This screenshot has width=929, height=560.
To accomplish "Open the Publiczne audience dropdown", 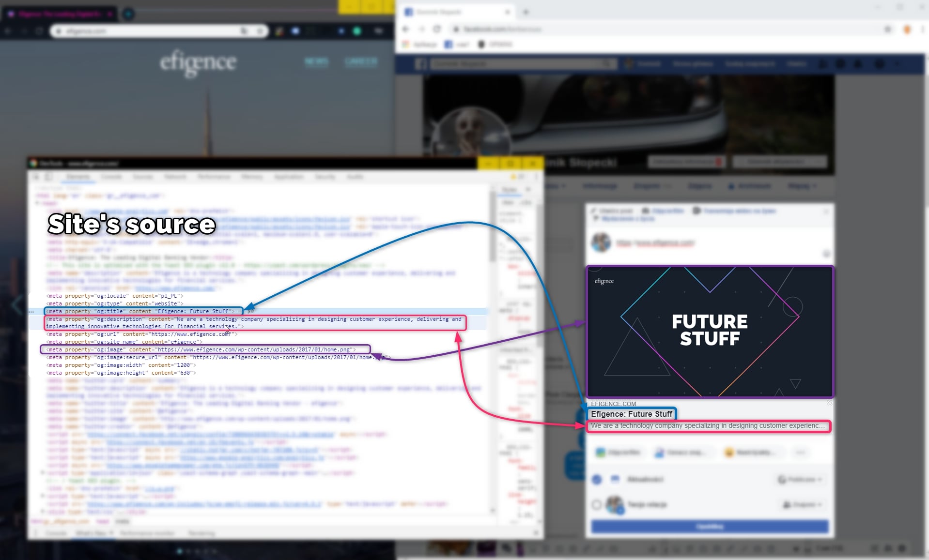I will (800, 479).
